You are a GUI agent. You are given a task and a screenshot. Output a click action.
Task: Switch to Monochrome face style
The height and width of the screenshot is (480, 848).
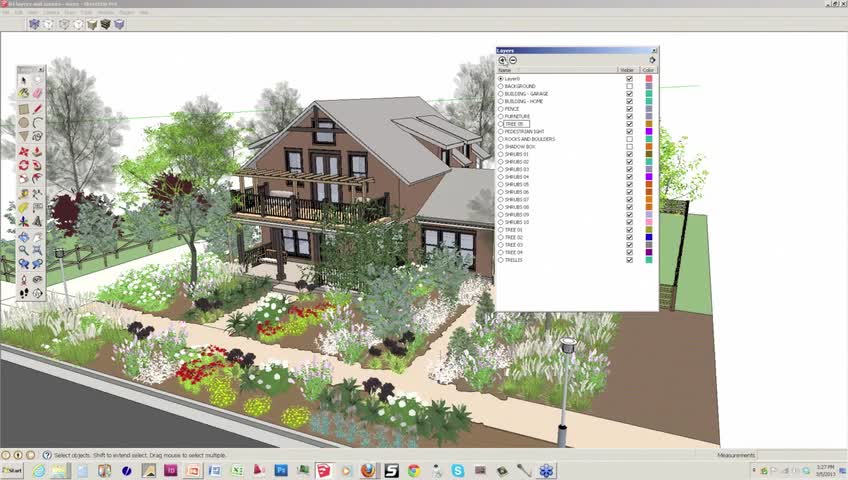(119, 24)
